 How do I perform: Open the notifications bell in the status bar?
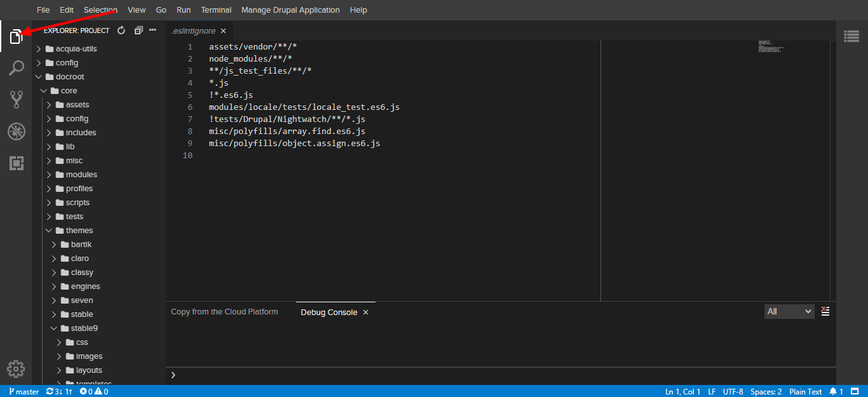click(833, 391)
